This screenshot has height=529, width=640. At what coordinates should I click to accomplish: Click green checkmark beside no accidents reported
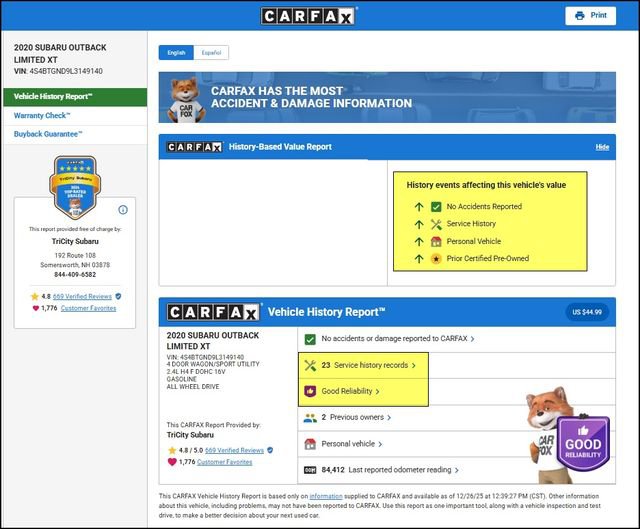click(x=310, y=339)
